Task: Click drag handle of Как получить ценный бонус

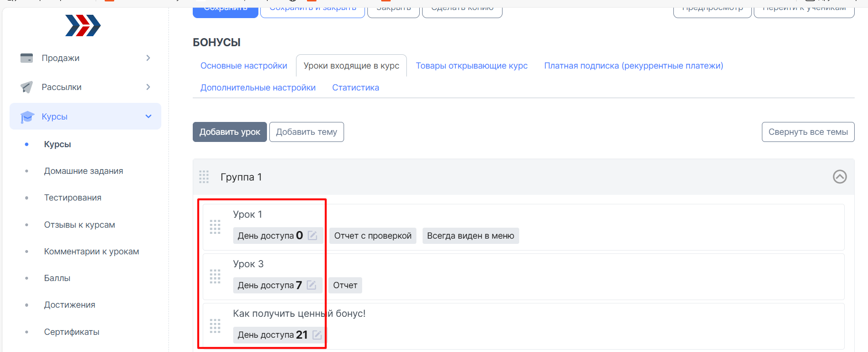Action: tap(215, 326)
